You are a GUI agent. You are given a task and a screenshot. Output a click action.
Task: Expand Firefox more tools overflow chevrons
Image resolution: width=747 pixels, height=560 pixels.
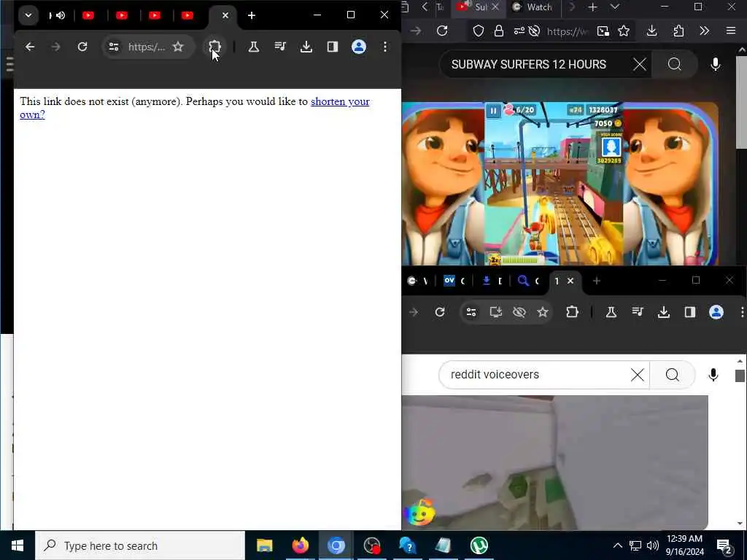(704, 31)
